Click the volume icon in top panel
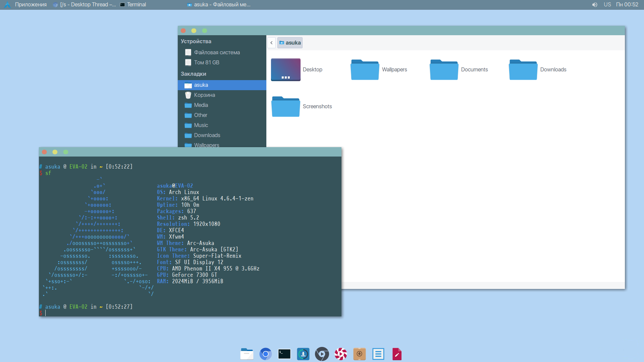The image size is (644, 362). (x=595, y=5)
